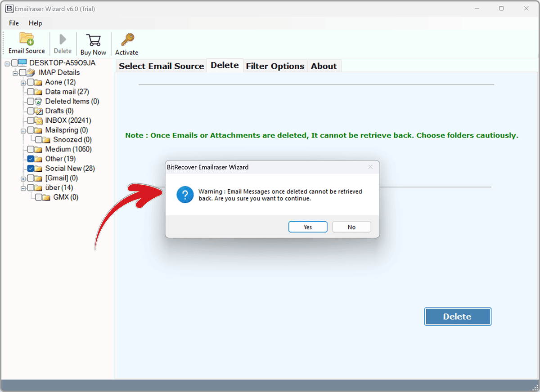Image resolution: width=540 pixels, height=392 pixels.
Task: Click the Social New folder icon
Action: tap(39, 169)
